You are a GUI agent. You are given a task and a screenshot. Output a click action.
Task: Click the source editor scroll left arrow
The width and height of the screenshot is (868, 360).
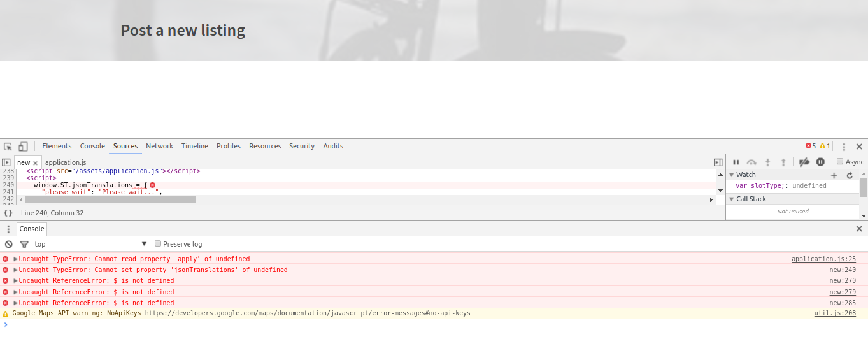click(x=21, y=199)
